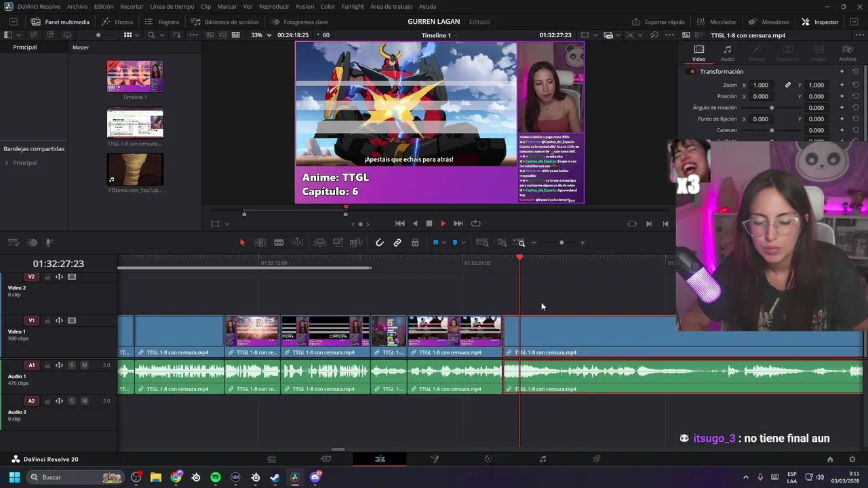Open Panel multimedia panel
Screen dimensions: 868x488
click(x=60, y=22)
